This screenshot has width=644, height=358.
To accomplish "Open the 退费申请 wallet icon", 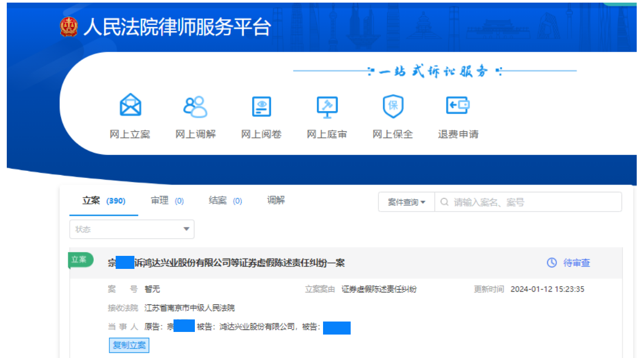I will tap(458, 106).
